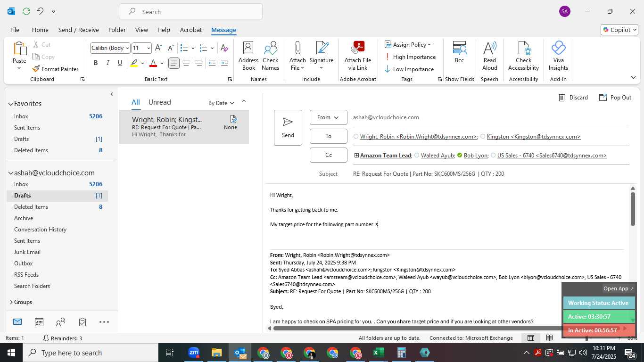Toggle Italic formatting
The image size is (644, 362).
108,63
